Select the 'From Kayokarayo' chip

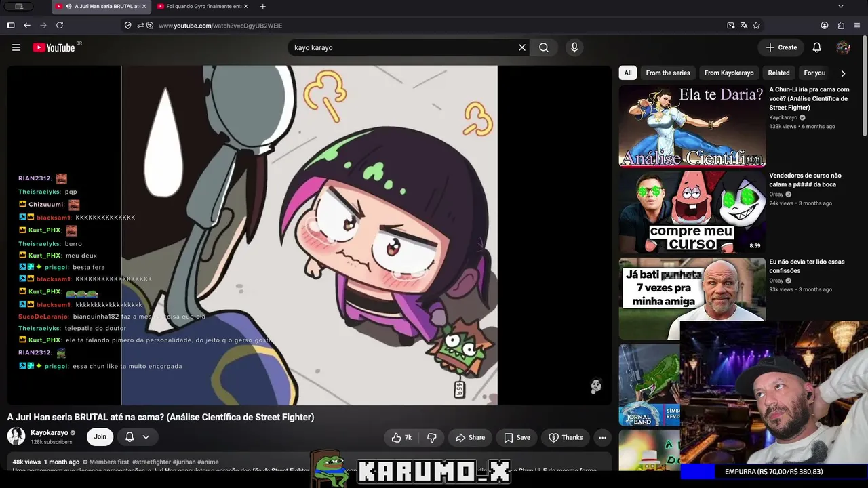pyautogui.click(x=729, y=73)
